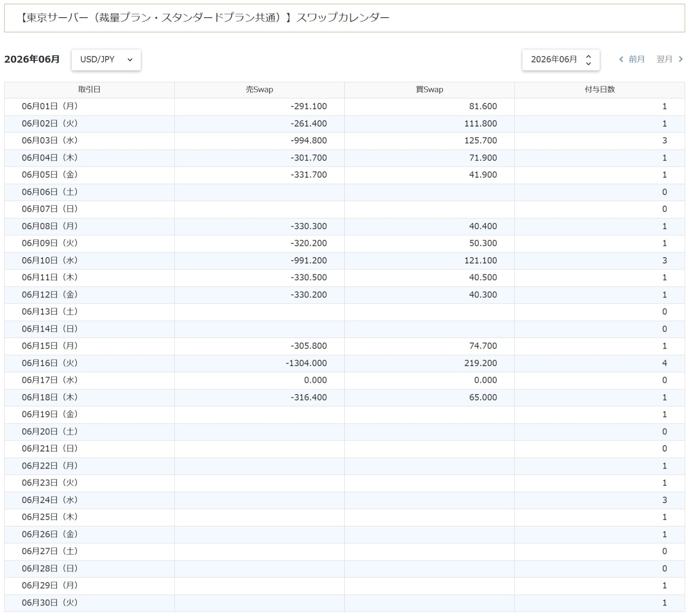Click the 売Swap column header
The width and height of the screenshot is (689, 616).
259,90
